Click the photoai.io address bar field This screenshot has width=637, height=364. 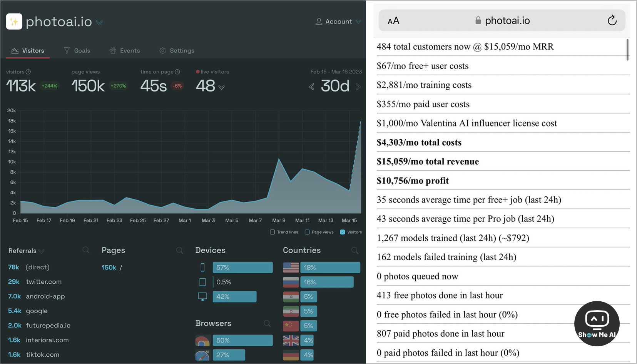pos(502,21)
